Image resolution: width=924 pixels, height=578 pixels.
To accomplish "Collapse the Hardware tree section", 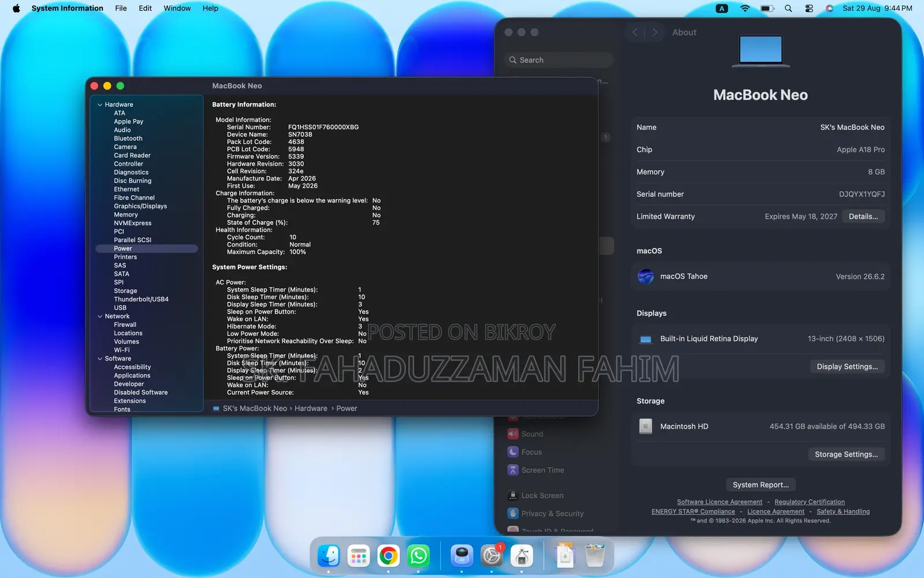I will click(100, 105).
